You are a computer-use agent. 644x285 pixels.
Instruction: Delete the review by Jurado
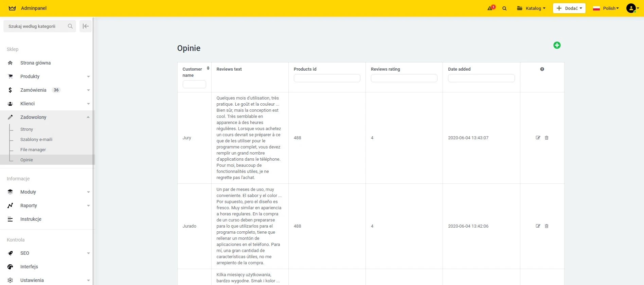click(547, 226)
